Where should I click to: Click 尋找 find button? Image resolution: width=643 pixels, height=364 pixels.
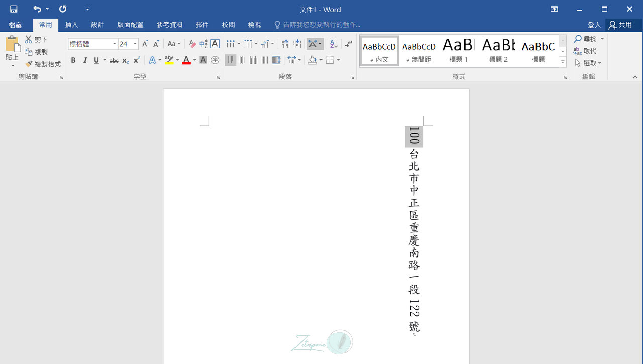pyautogui.click(x=586, y=39)
